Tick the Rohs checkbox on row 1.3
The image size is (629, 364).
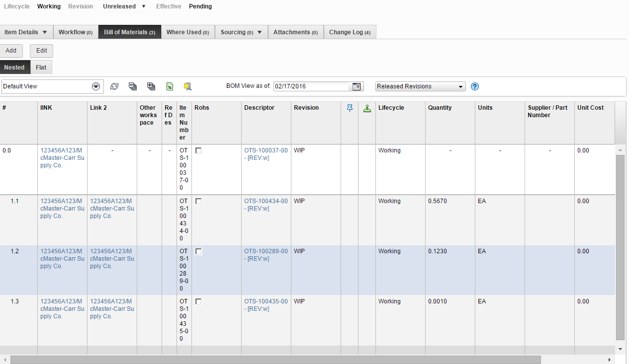198,301
